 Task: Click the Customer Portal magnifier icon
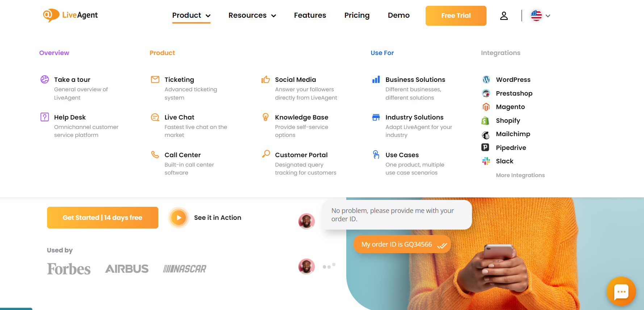coord(266,154)
